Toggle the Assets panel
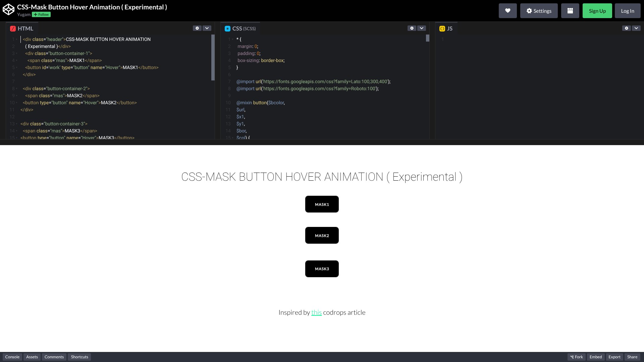The height and width of the screenshot is (362, 644). (x=32, y=357)
